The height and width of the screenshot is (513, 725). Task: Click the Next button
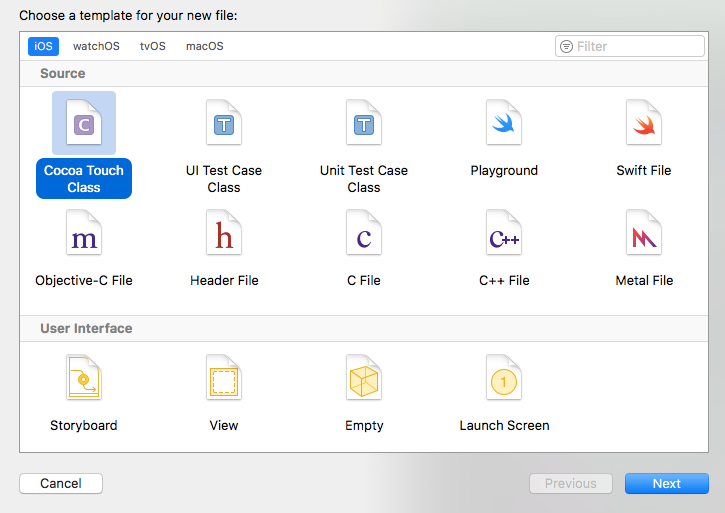coord(667,483)
